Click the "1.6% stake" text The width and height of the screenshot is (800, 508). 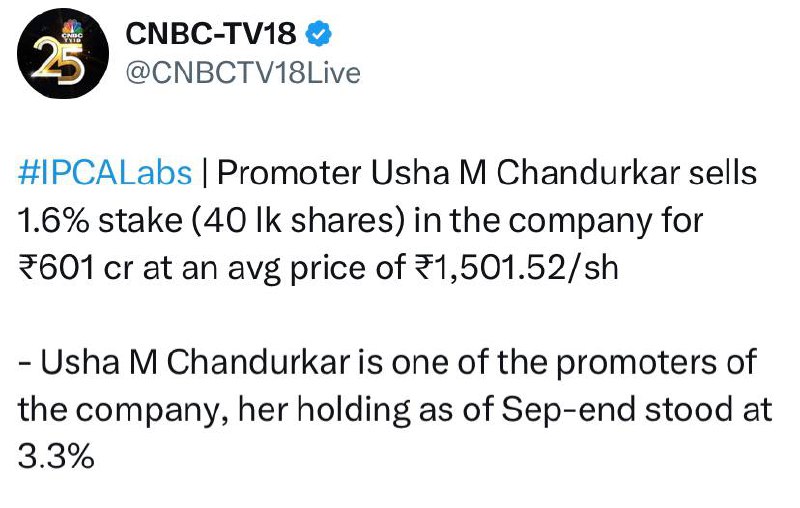101,220
